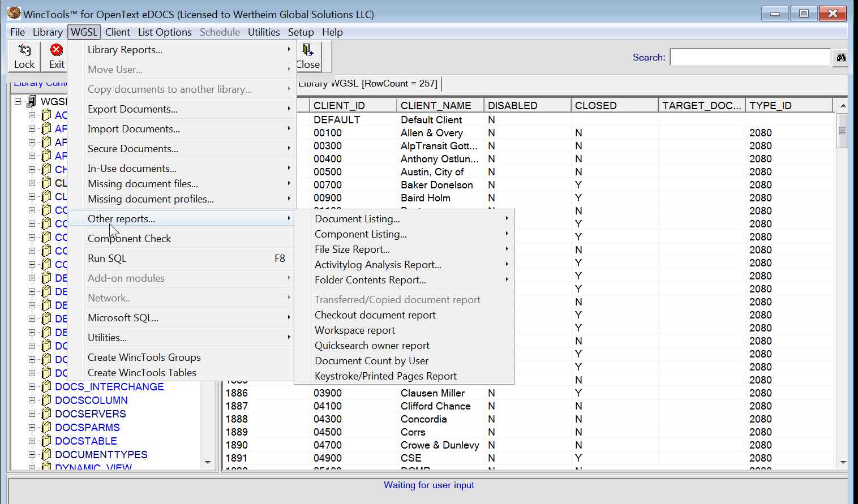
Task: Click the WGSL library server icon in tree
Action: click(32, 101)
